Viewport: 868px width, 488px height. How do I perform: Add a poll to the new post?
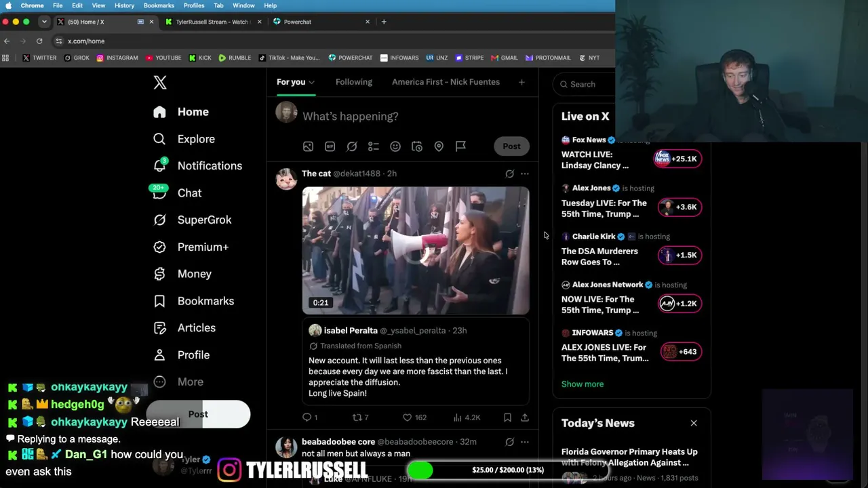374,146
